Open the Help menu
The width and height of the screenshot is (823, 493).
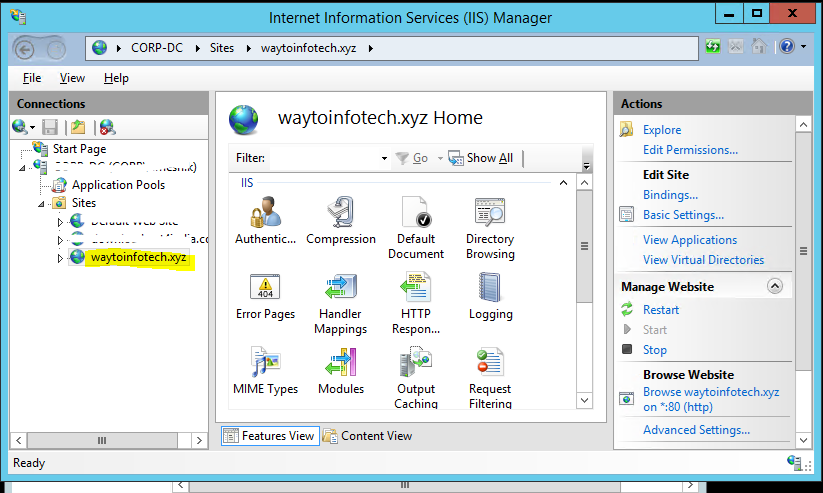116,78
